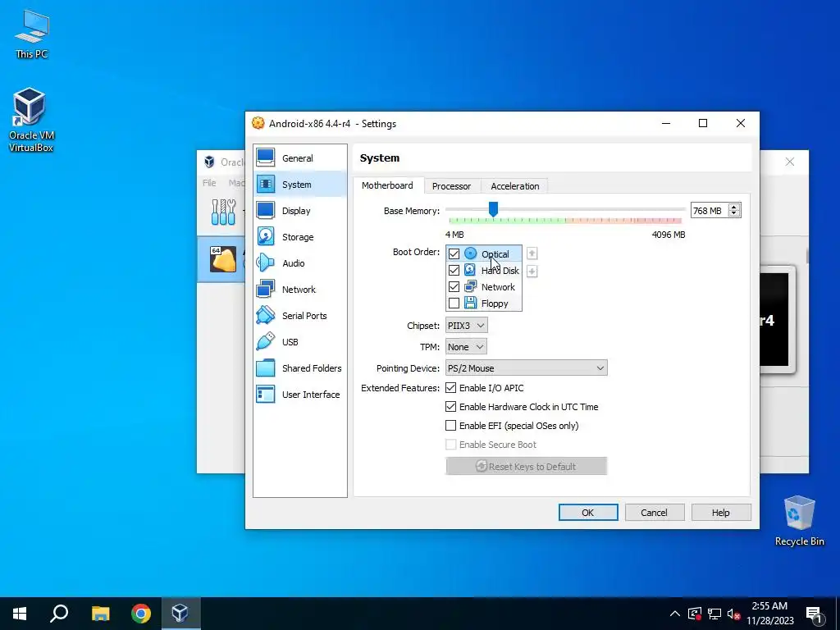Increase Base Memory with spinner up arrow

coord(734,207)
